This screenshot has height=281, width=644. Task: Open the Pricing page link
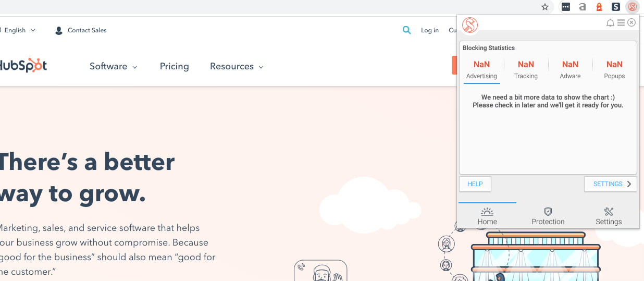tap(175, 66)
